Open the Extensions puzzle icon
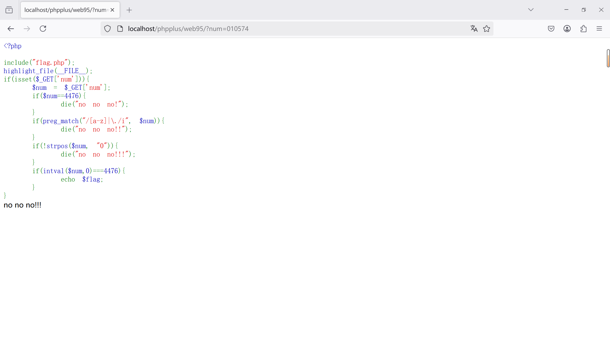610x364 pixels. click(x=583, y=29)
